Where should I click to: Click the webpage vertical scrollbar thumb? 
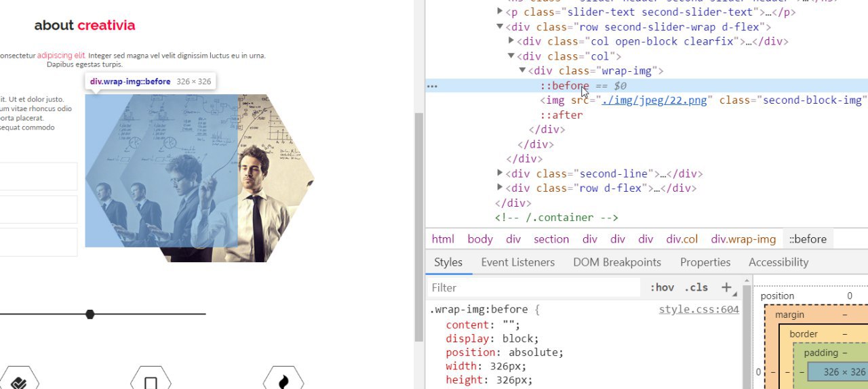click(x=419, y=227)
